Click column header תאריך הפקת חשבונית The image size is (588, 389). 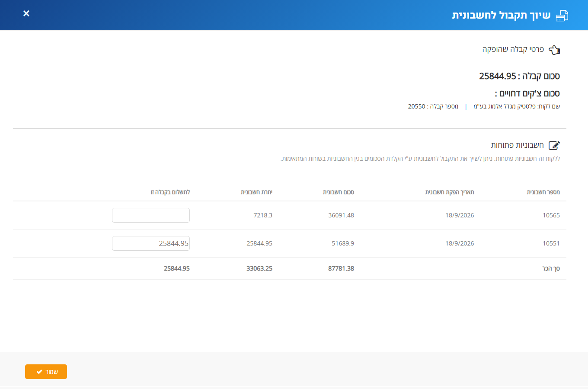click(450, 192)
